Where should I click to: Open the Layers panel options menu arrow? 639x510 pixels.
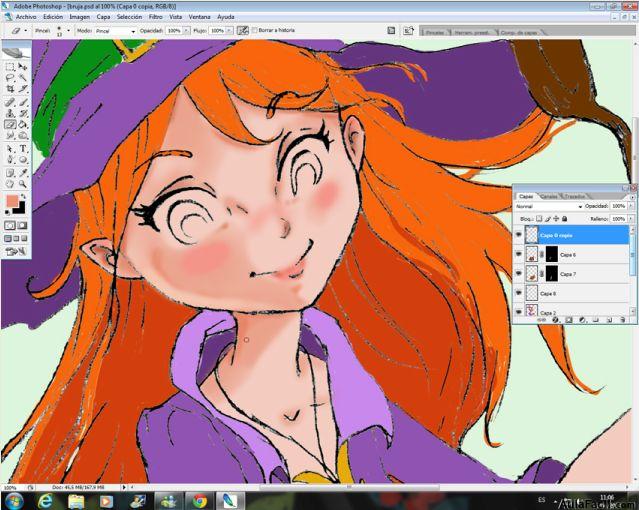[x=632, y=197]
